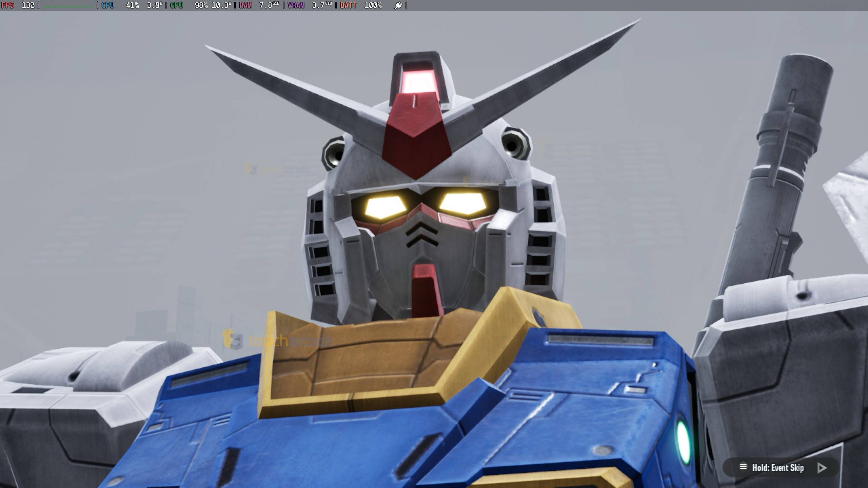Select the GPU label in the overlay

click(x=177, y=5)
